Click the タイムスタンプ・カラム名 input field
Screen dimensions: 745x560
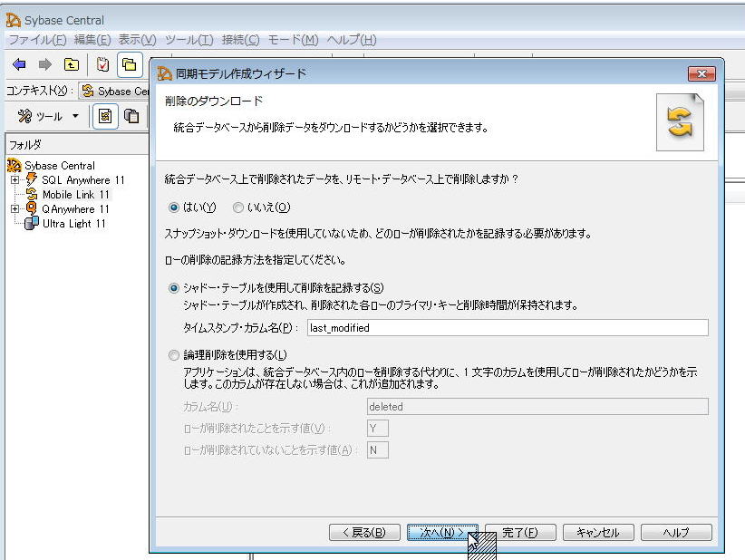pos(506,328)
